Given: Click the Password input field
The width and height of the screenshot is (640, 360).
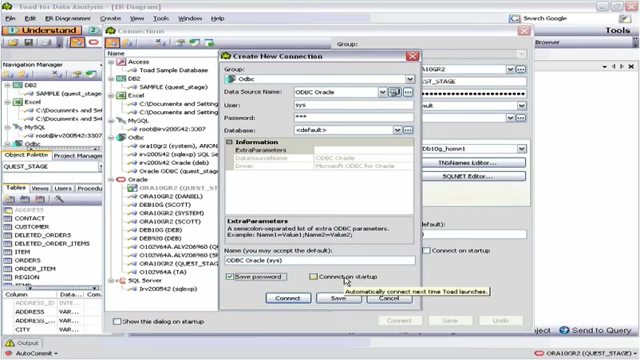Looking at the screenshot, I should coord(353,118).
